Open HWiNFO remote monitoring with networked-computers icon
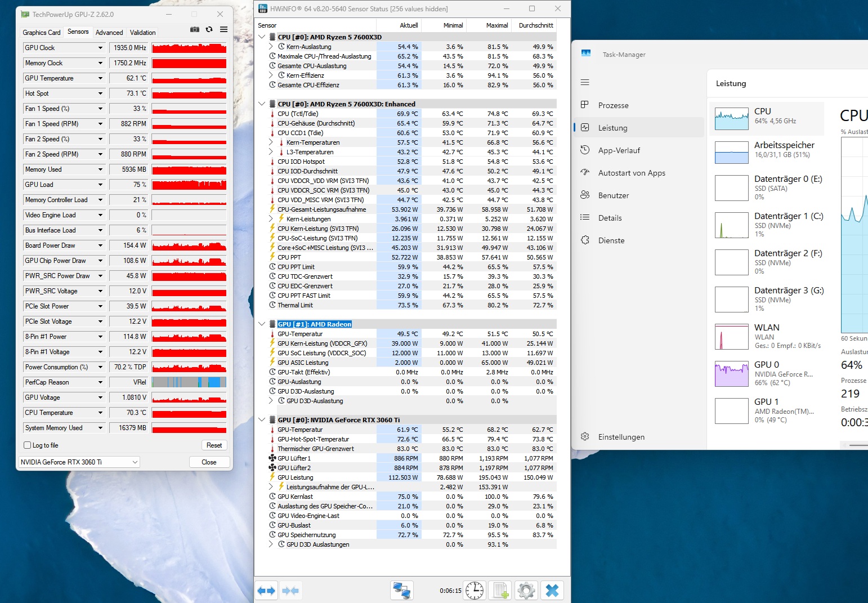Viewport: 868px width, 603px height. coord(401,590)
